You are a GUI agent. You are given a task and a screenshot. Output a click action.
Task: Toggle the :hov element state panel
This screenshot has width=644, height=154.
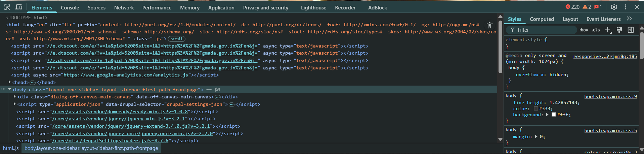tap(584, 30)
